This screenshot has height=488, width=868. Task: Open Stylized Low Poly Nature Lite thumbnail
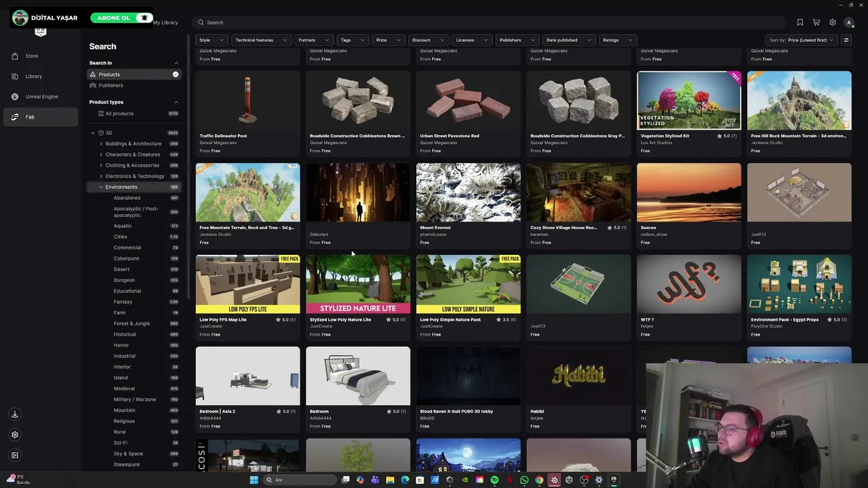[x=358, y=284]
